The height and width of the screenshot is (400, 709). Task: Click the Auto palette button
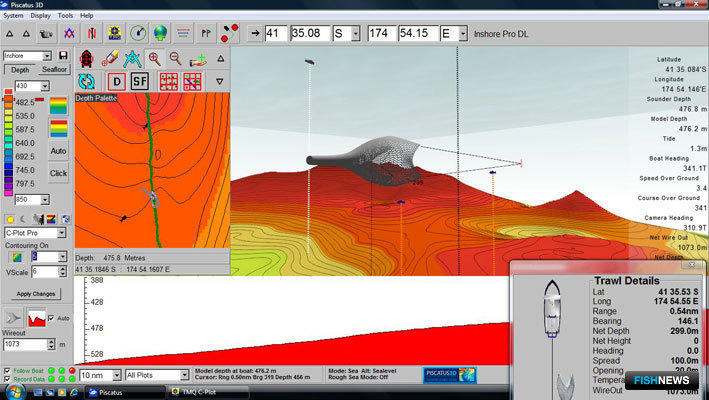[x=58, y=151]
